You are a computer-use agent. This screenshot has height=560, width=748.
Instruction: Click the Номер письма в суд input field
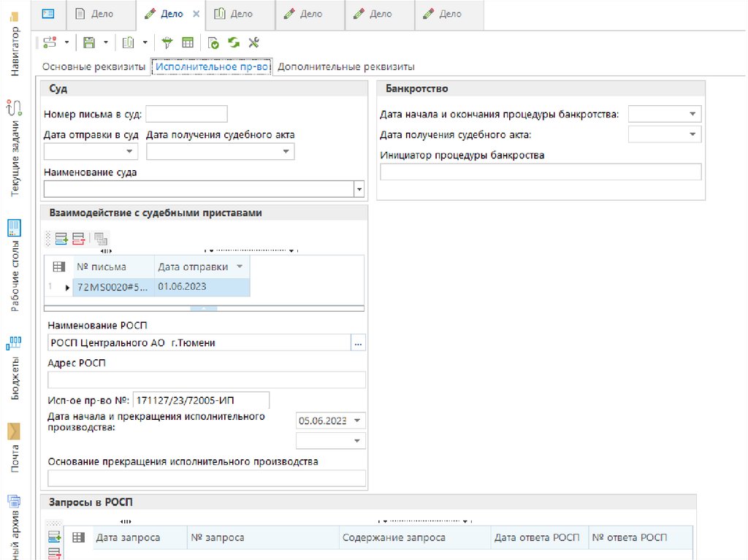[187, 114]
